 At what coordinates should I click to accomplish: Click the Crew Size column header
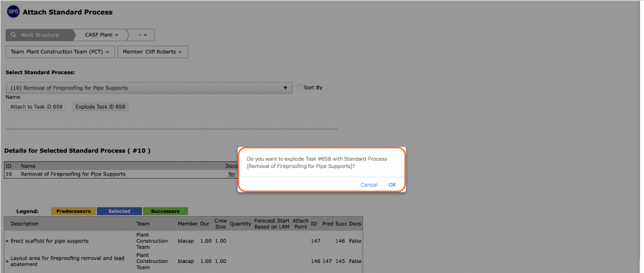[221, 224]
